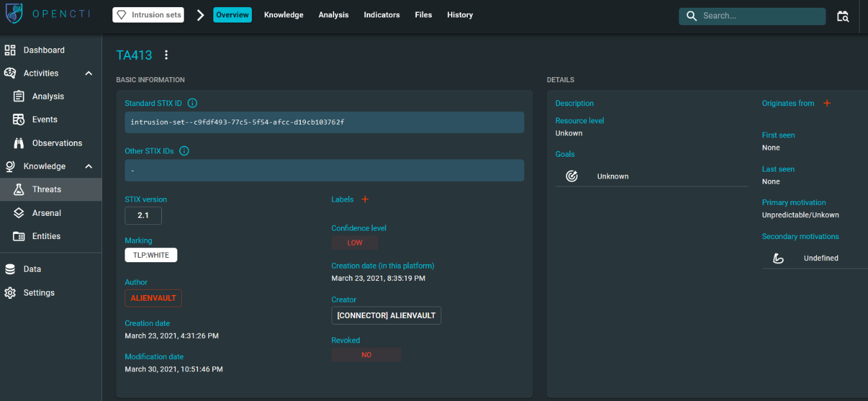Image resolution: width=868 pixels, height=401 pixels.
Task: Open Events in the sidebar
Action: [x=51, y=120]
